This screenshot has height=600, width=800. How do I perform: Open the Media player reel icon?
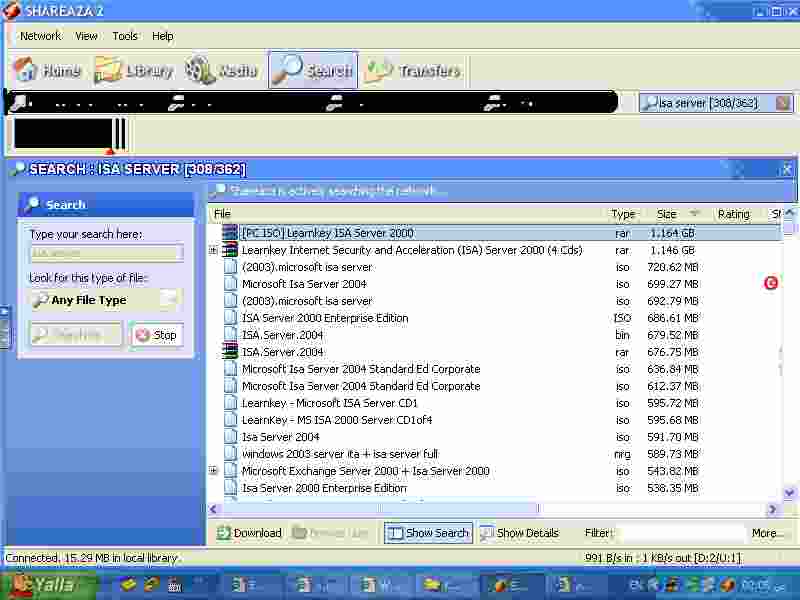point(199,69)
